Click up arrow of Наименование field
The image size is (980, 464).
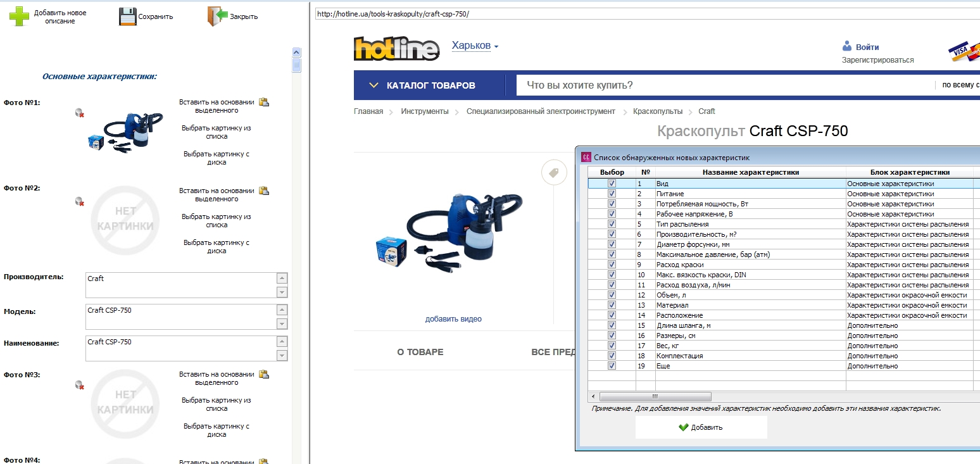[282, 342]
